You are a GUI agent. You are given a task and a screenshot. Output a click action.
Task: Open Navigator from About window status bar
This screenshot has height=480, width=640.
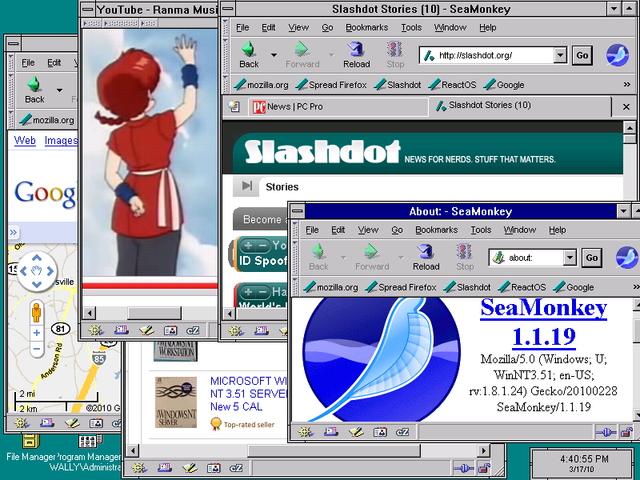306,432
